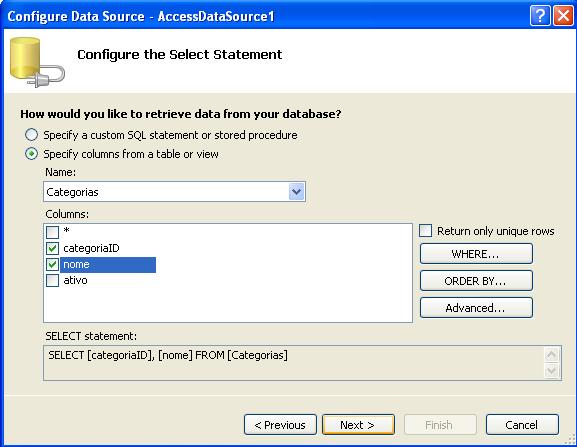Screen dimensions: 577x447
Task: Click the help question mark icon
Action: click(539, 16)
